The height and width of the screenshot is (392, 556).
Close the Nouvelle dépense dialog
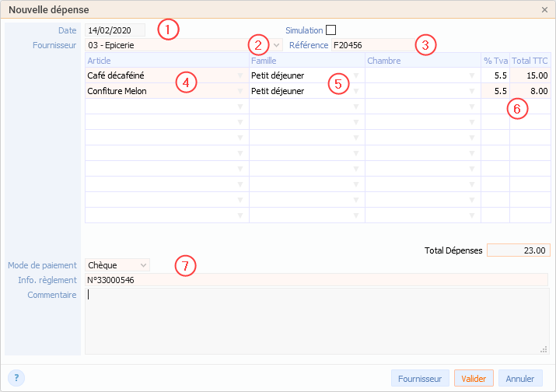tap(544, 10)
